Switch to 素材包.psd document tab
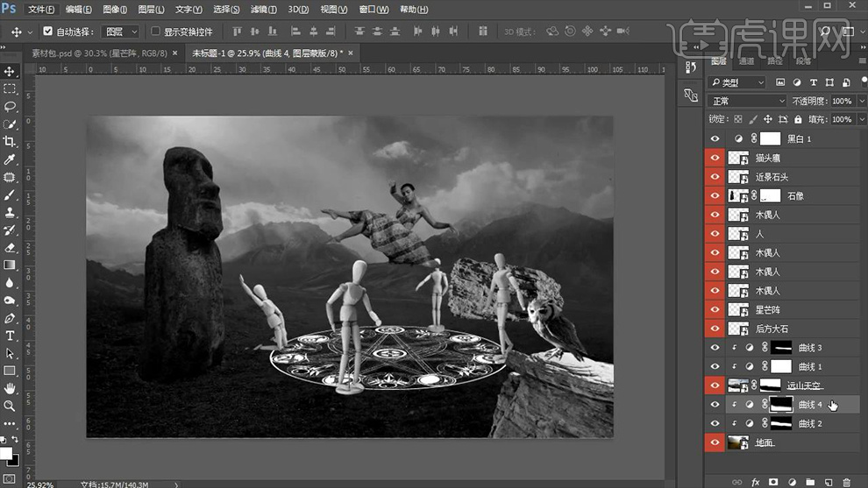Viewport: 868px width, 488px height. [x=99, y=53]
